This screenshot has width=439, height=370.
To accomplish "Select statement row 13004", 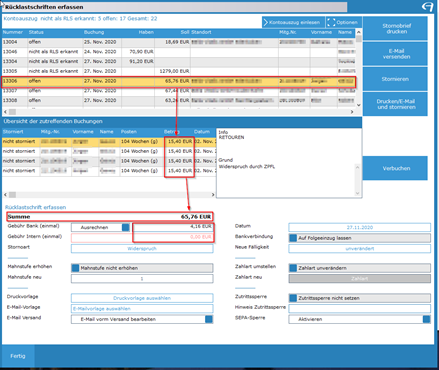I will pyautogui.click(x=179, y=42).
